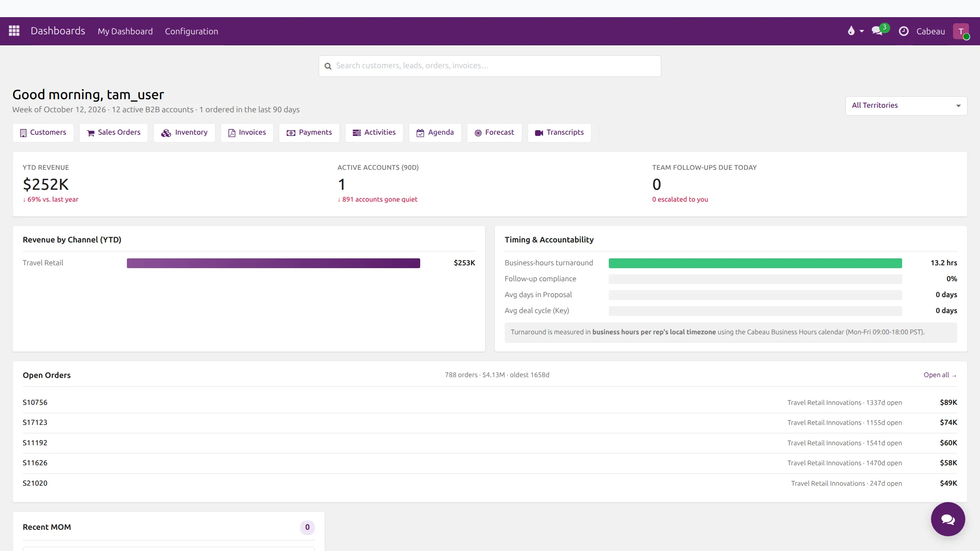Click the water drop debug icon
Image resolution: width=980 pixels, height=551 pixels.
pyautogui.click(x=851, y=31)
